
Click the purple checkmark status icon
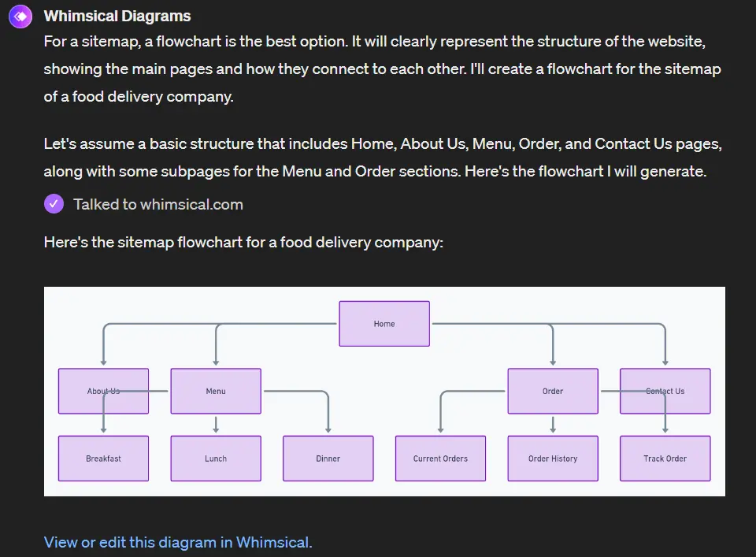pos(54,203)
